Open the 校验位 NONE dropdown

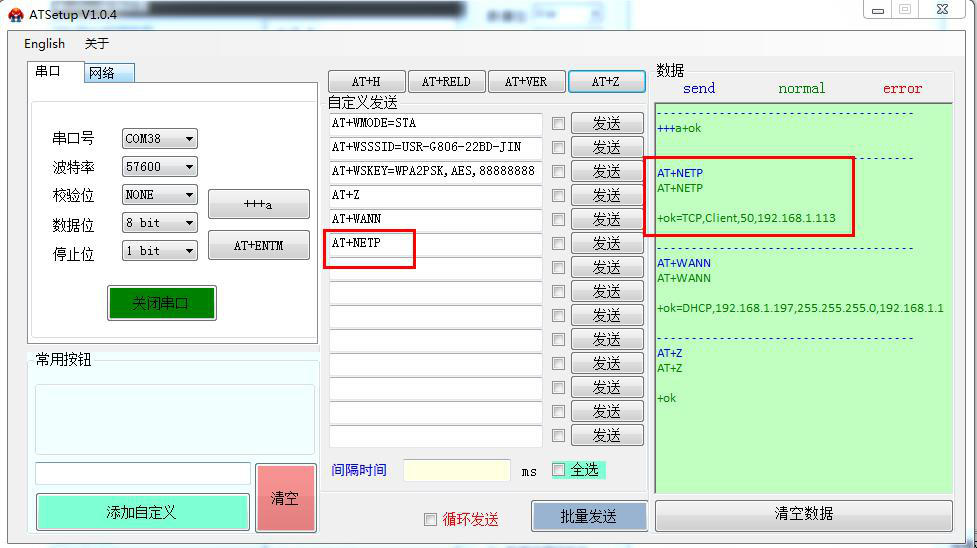160,195
